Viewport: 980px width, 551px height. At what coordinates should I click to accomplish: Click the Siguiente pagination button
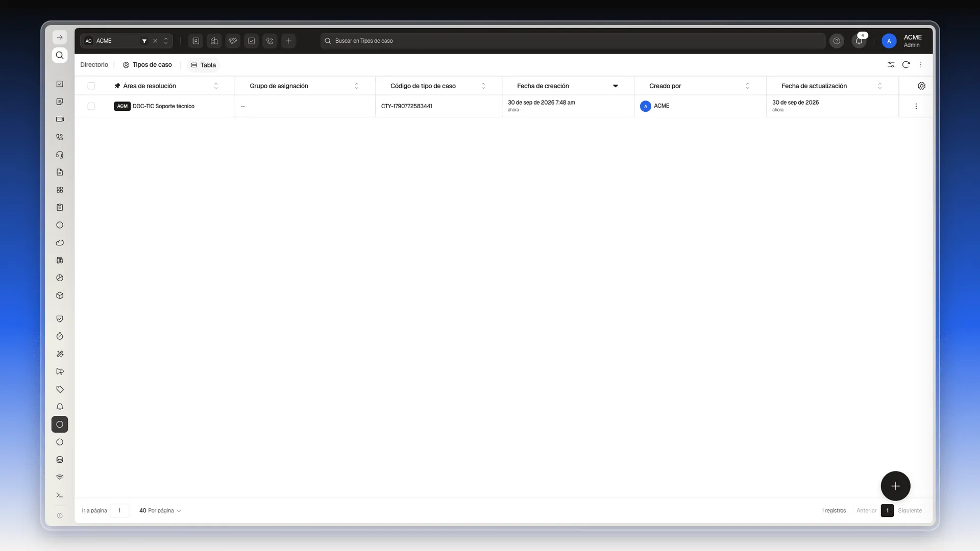[910, 511]
